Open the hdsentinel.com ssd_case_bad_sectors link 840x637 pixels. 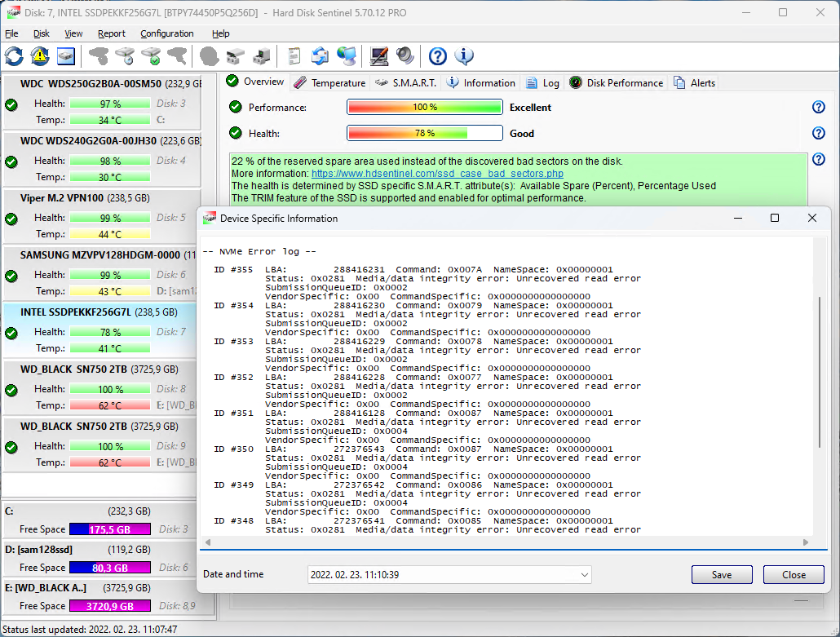437,174
